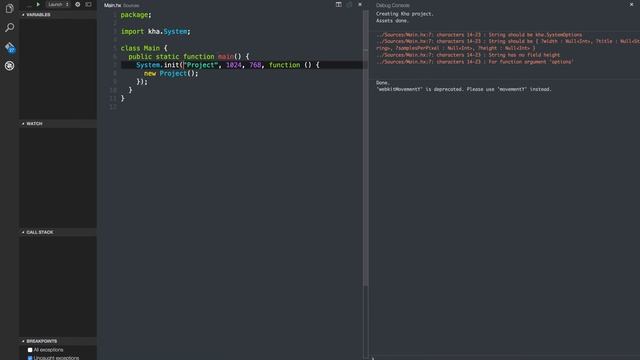Start debugging with the green play button

[x=38, y=4]
